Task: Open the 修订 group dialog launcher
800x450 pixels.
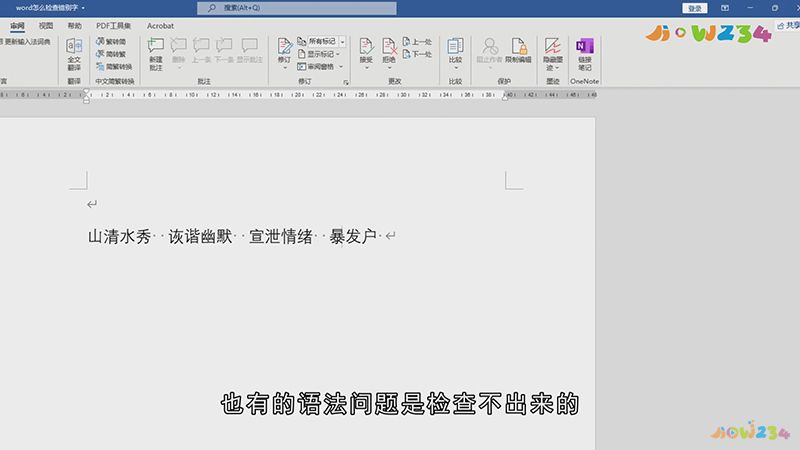Action: tap(345, 82)
